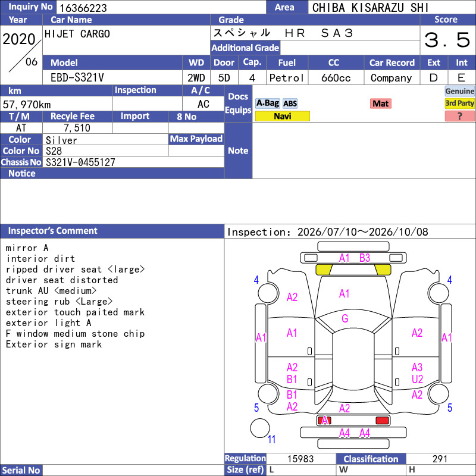Click the recycle fee 7,510
This screenshot has height=476, width=476.
[x=77, y=128]
